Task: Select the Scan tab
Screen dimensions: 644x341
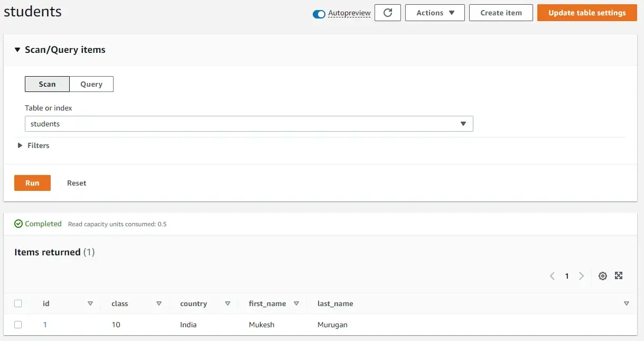Action: pos(47,84)
